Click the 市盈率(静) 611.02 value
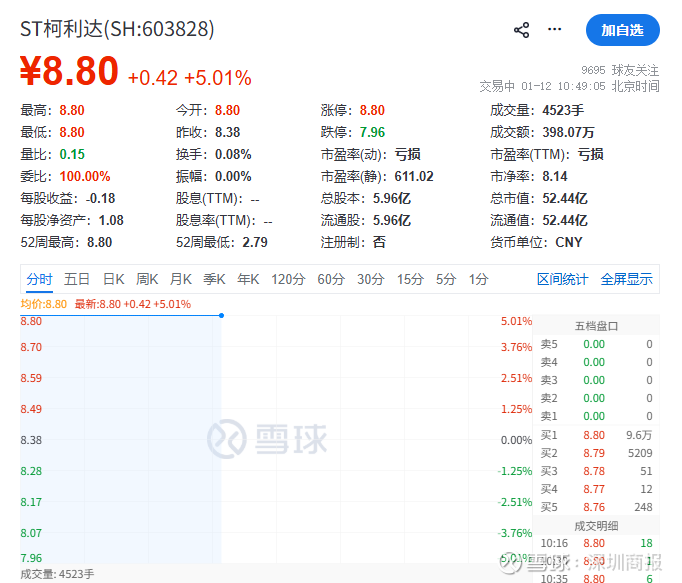682x583 pixels. click(x=414, y=176)
